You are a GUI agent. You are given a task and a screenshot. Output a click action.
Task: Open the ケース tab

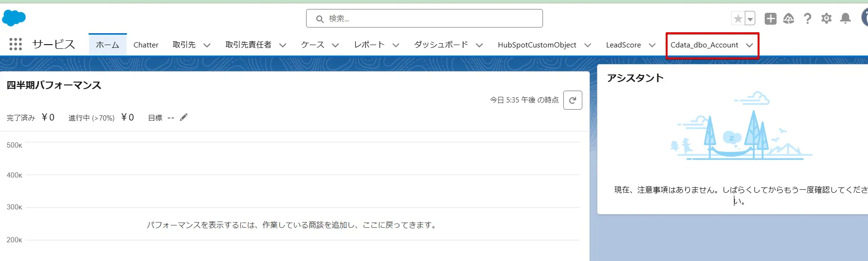[x=313, y=45]
